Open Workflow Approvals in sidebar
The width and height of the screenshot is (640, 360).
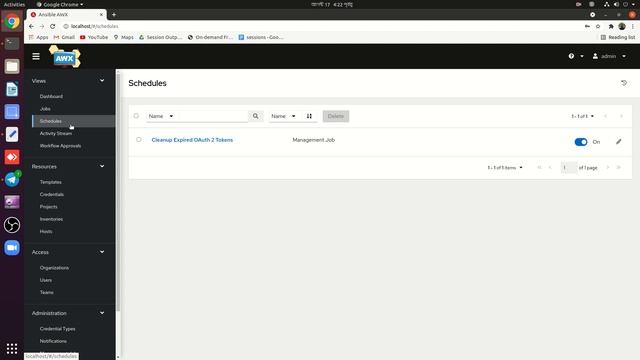click(x=60, y=146)
